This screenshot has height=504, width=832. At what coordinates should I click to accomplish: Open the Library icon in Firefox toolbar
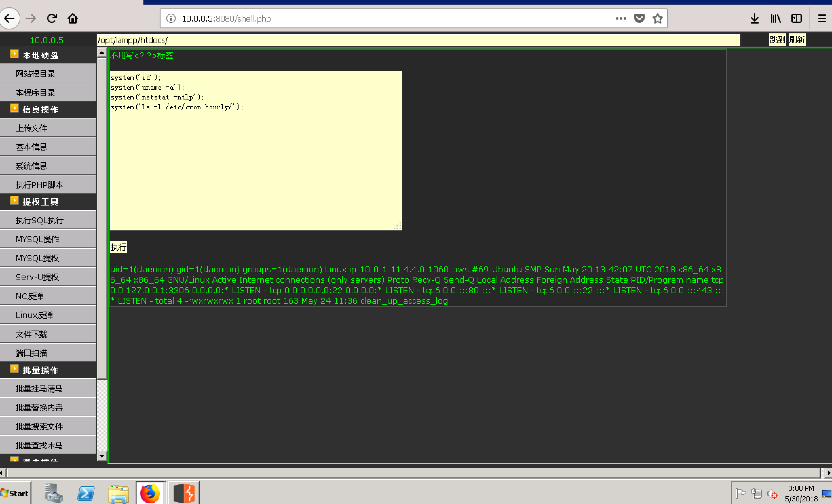(776, 18)
